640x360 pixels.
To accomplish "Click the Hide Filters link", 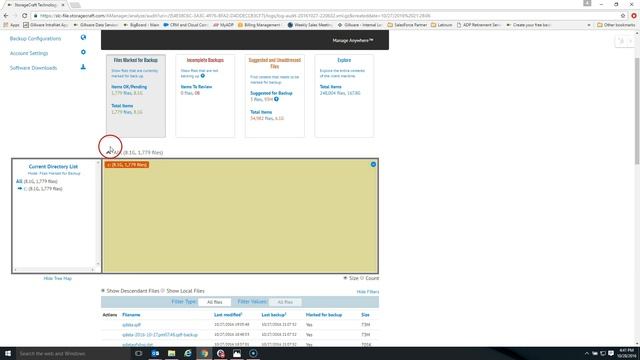I will tap(368, 292).
